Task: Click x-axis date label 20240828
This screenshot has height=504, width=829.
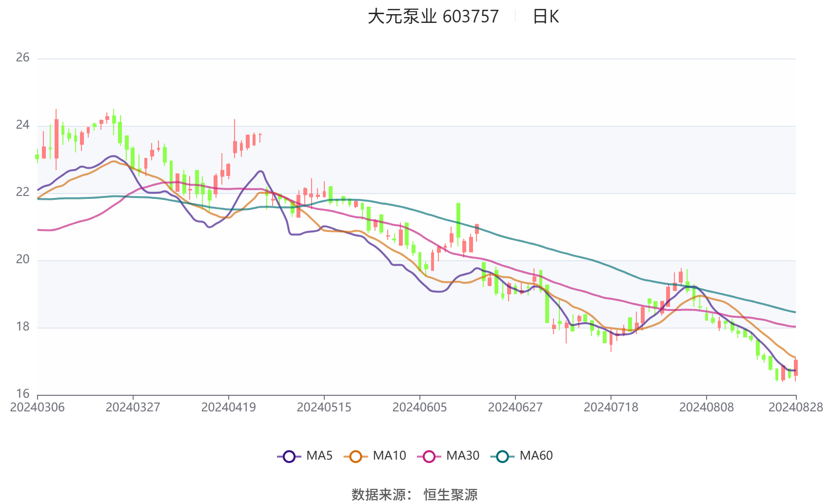Action: (796, 407)
